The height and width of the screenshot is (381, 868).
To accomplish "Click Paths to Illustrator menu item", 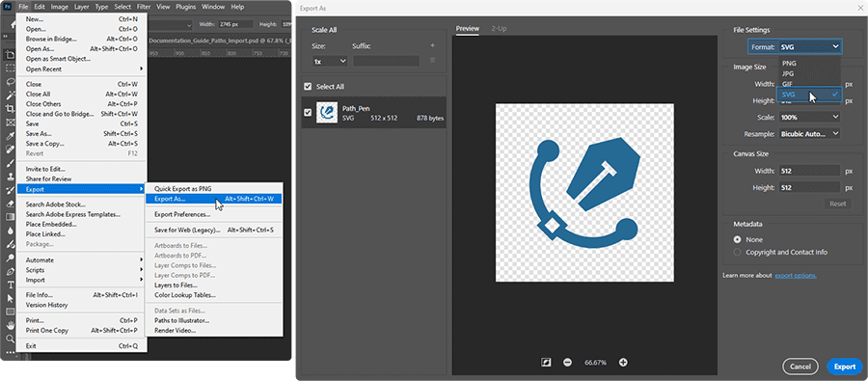I will pos(214,320).
